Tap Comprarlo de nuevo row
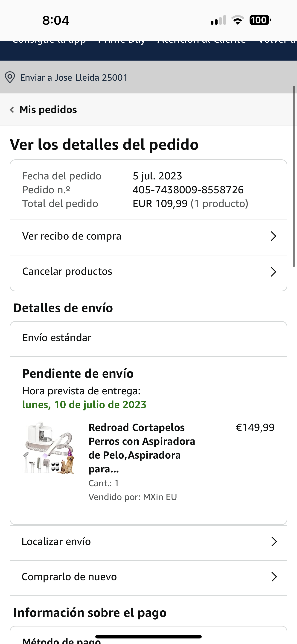The image size is (297, 644). [x=69, y=577]
